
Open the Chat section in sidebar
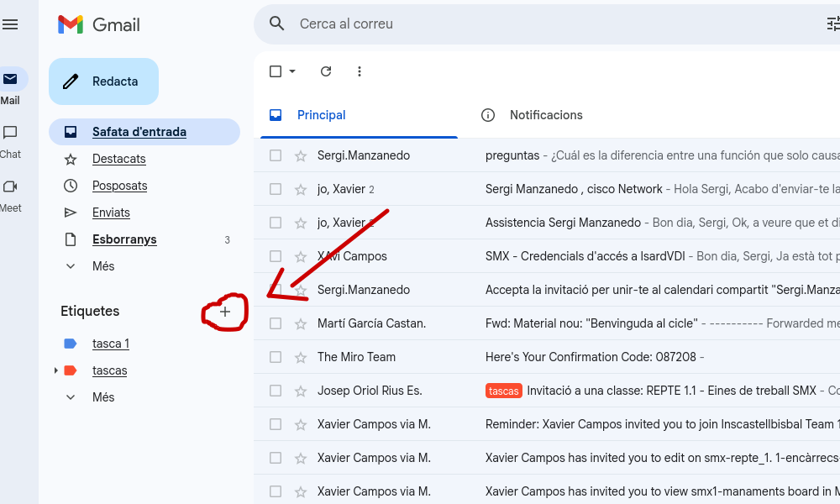(10, 133)
